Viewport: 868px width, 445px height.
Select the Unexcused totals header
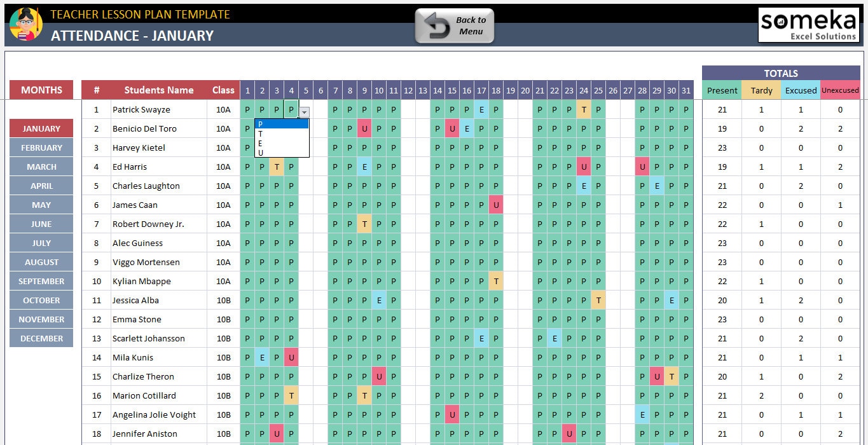coord(840,90)
